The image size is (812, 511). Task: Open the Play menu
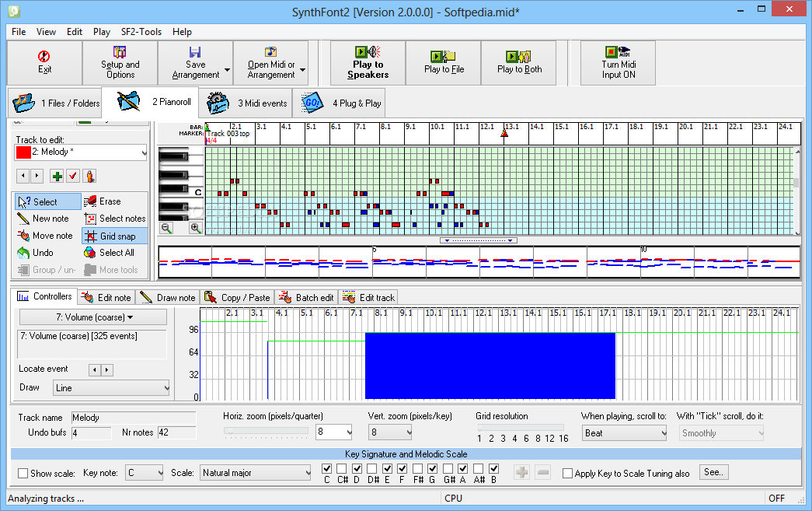click(102, 32)
